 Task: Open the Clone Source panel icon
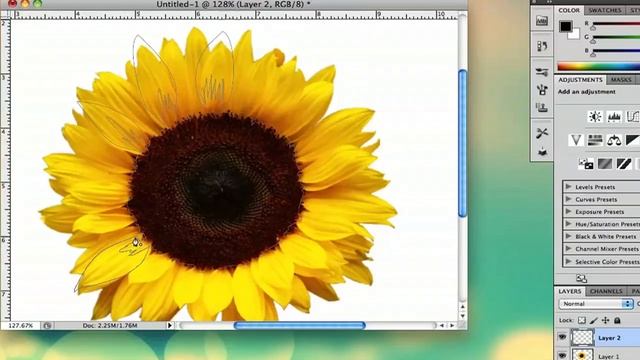tap(542, 107)
